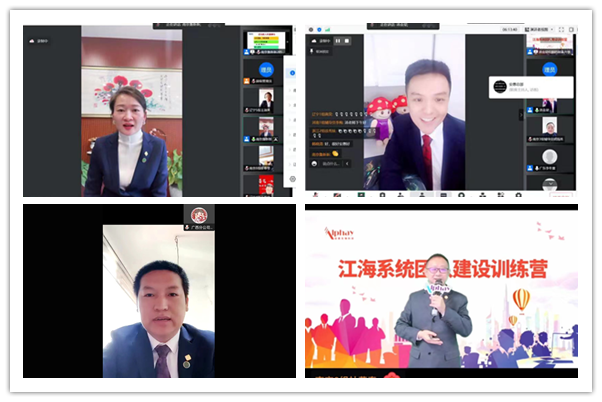Select the shared slide thumbnail

pos(266,42)
